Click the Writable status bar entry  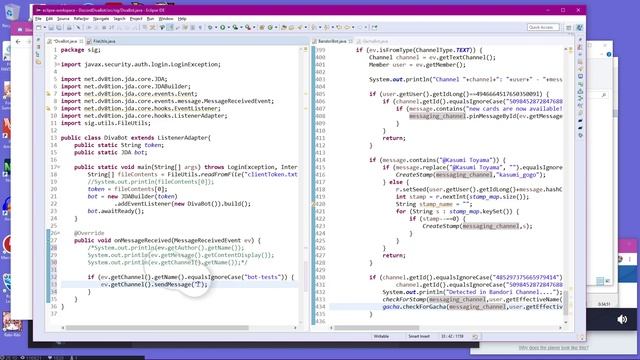(381, 336)
